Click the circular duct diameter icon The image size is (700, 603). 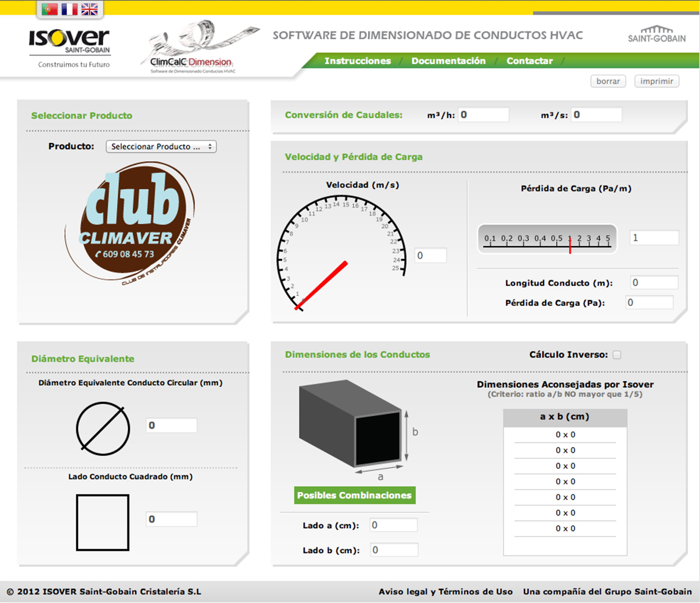click(x=103, y=429)
